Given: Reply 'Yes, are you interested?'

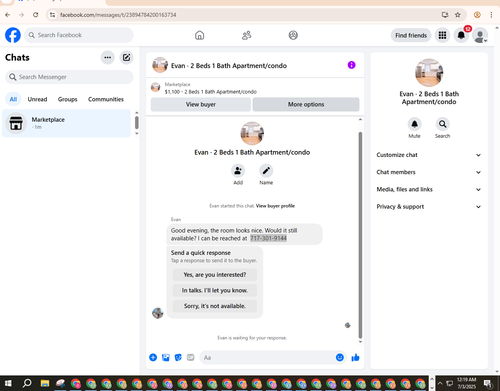Looking at the screenshot, I should 215,275.
